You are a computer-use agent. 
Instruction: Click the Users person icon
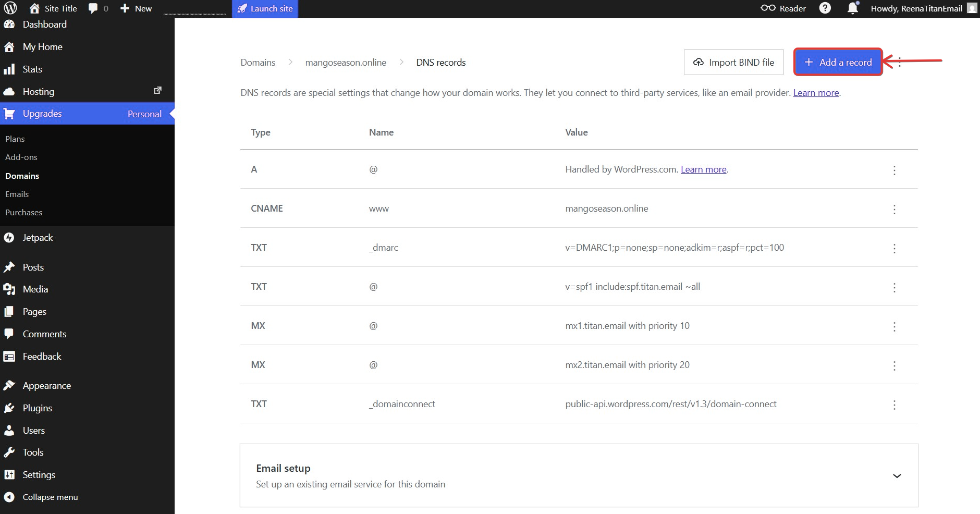pos(9,431)
